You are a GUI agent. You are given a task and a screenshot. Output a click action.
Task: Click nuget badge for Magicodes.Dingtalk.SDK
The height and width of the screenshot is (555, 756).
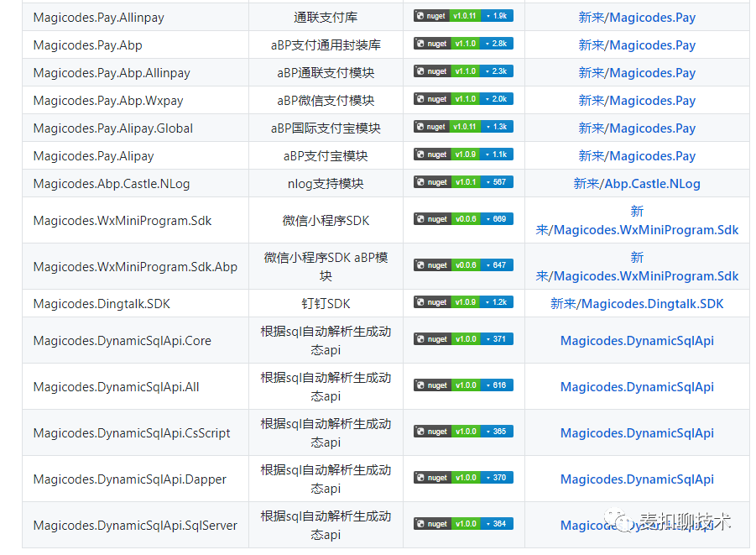click(x=463, y=302)
